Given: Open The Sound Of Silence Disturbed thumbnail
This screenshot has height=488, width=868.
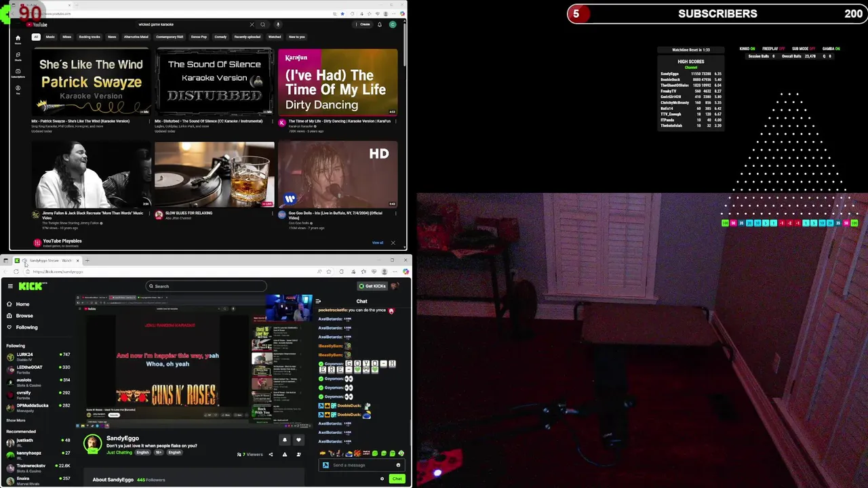Looking at the screenshot, I should 214,81.
